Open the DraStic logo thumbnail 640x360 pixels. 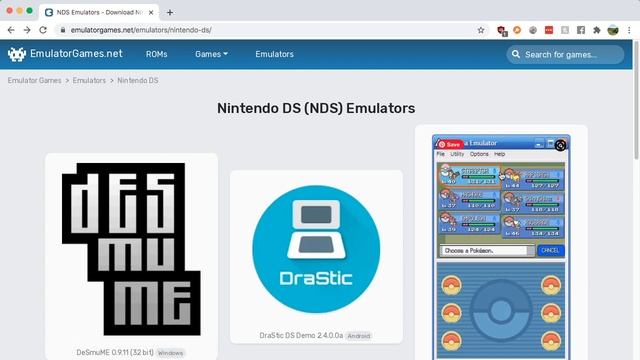tap(316, 249)
